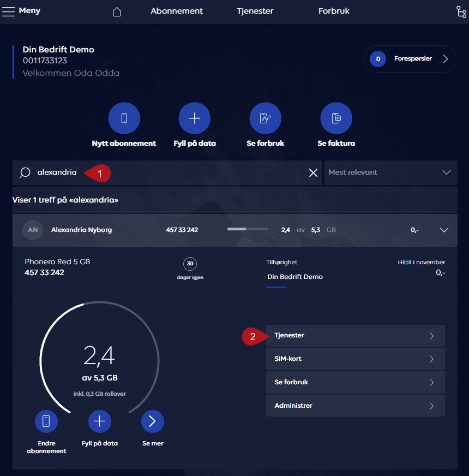Click the Viser 1 treff på «alexandria» text
Viewport: 469px width, 476px height.
pos(65,200)
